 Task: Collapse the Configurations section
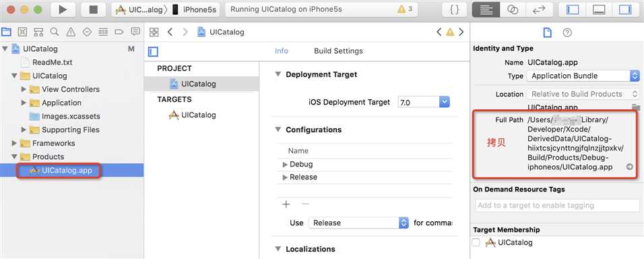pyautogui.click(x=278, y=129)
